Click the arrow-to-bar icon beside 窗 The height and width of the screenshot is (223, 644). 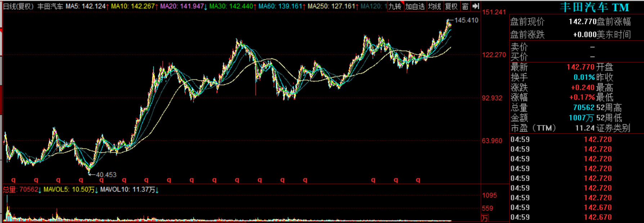[x=476, y=6]
